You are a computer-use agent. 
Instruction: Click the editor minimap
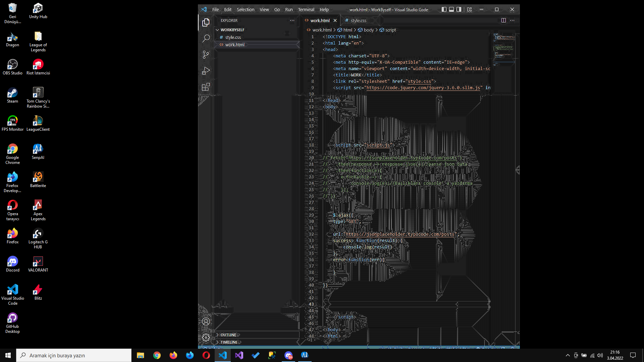[504, 50]
